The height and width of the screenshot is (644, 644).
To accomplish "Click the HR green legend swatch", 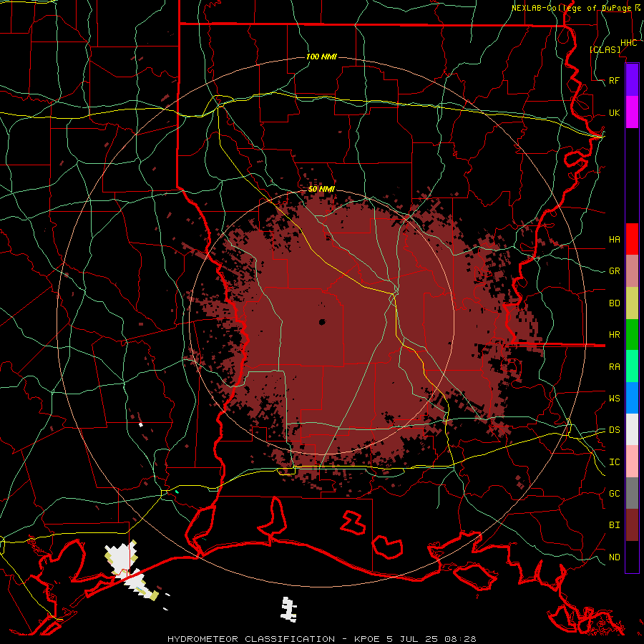I will click(632, 335).
